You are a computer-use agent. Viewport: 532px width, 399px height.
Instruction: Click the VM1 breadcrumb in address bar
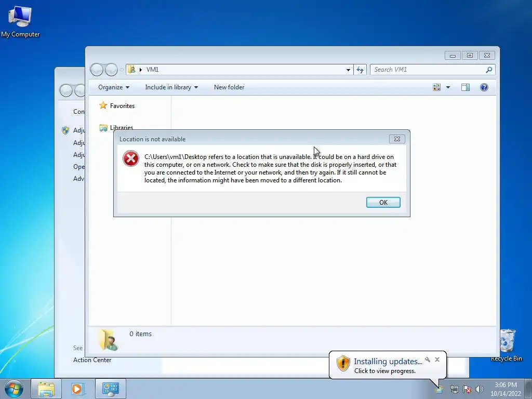click(x=152, y=70)
